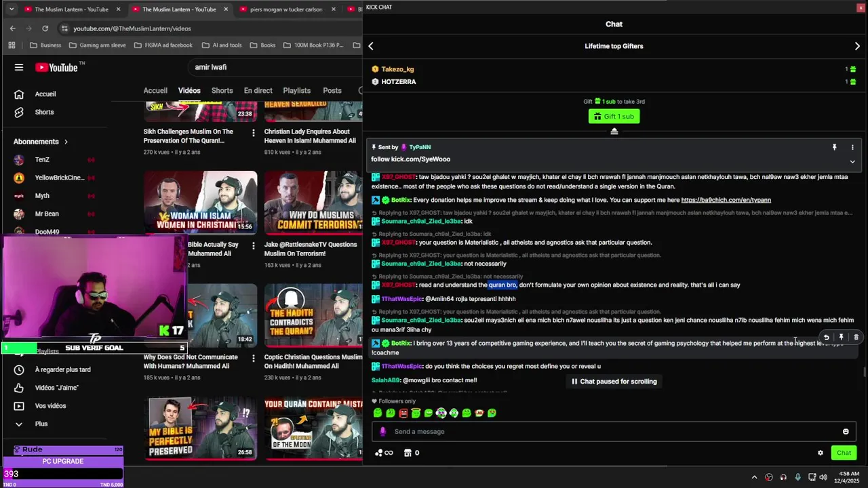868x488 pixels.
Task: Open options menu for 'Sikh Challenges Muslim' video
Action: point(253,133)
